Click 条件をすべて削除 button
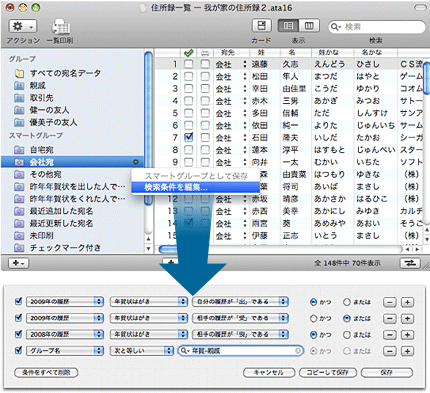The height and width of the screenshot is (393, 430). 46,372
